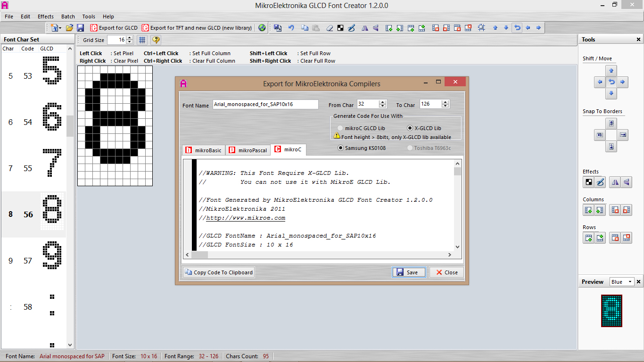Decrease the To Char value with down arrow

[x=446, y=106]
